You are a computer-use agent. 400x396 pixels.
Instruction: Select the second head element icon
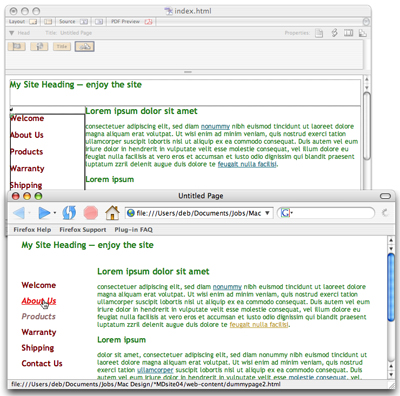[39, 46]
